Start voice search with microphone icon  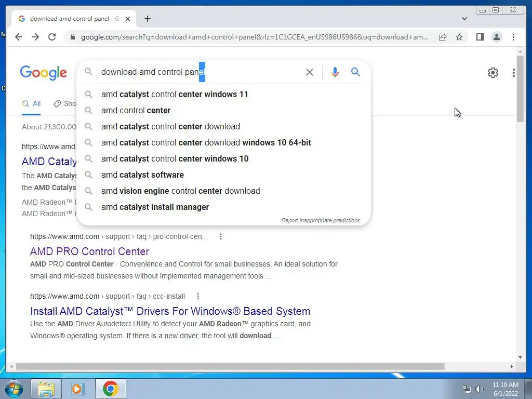tap(335, 72)
